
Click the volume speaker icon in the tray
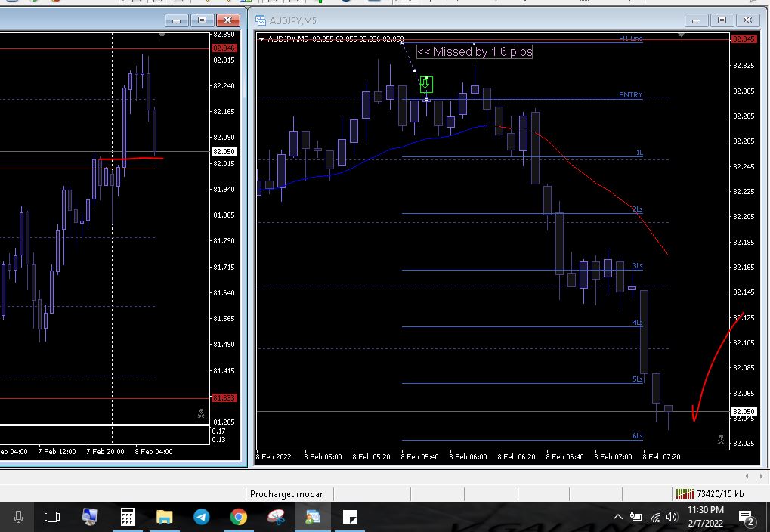pyautogui.click(x=671, y=517)
